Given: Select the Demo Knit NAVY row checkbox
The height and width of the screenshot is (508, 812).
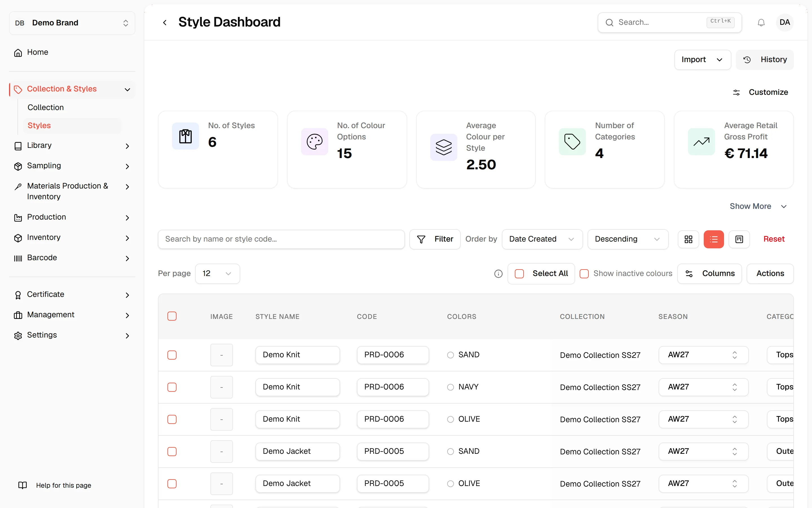Looking at the screenshot, I should click(x=172, y=387).
